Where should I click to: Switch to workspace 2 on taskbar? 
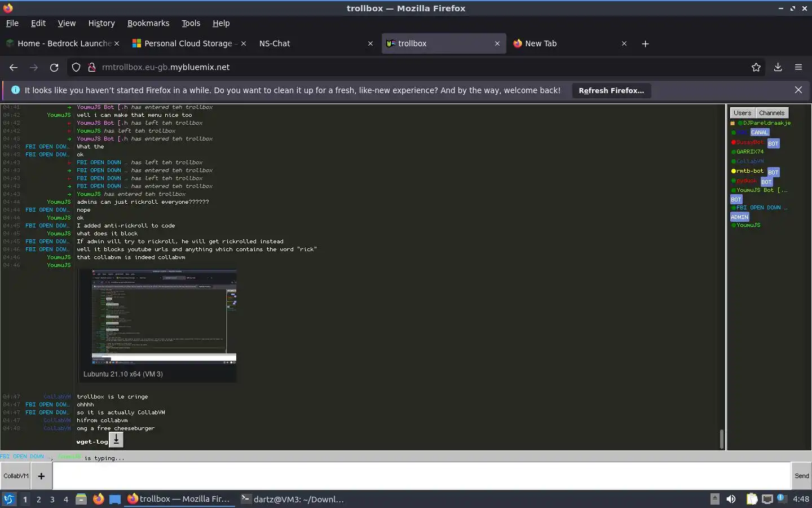(38, 499)
